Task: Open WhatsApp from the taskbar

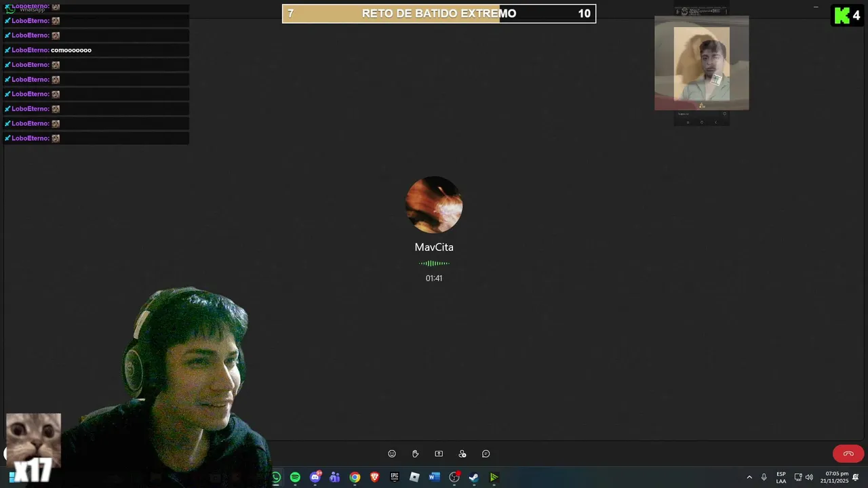Action: 276,477
